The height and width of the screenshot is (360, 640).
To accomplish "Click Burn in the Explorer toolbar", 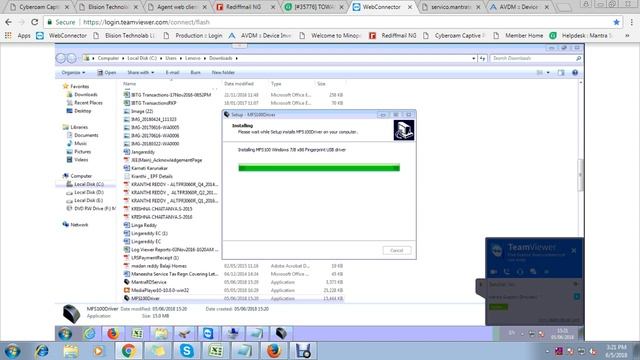I will (196, 73).
